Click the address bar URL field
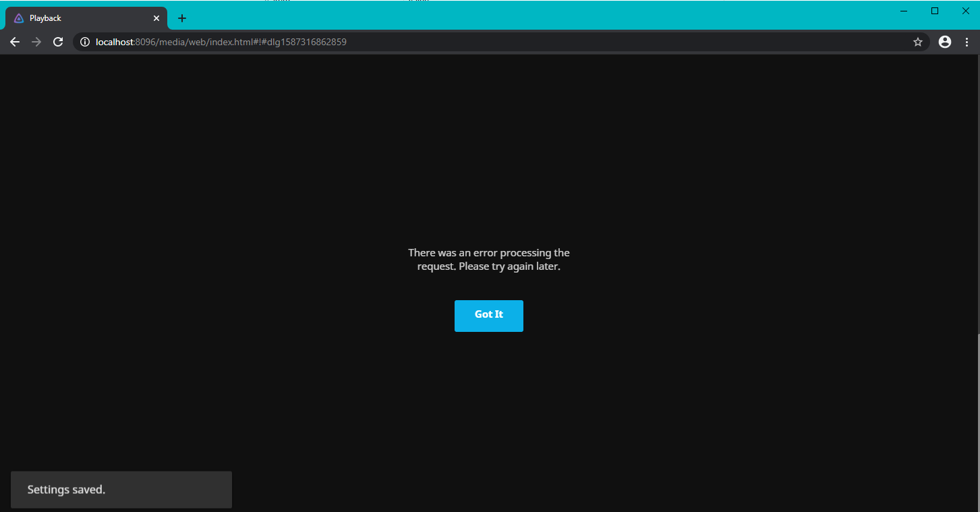Viewport: 980px width, 512px height. pyautogui.click(x=500, y=42)
